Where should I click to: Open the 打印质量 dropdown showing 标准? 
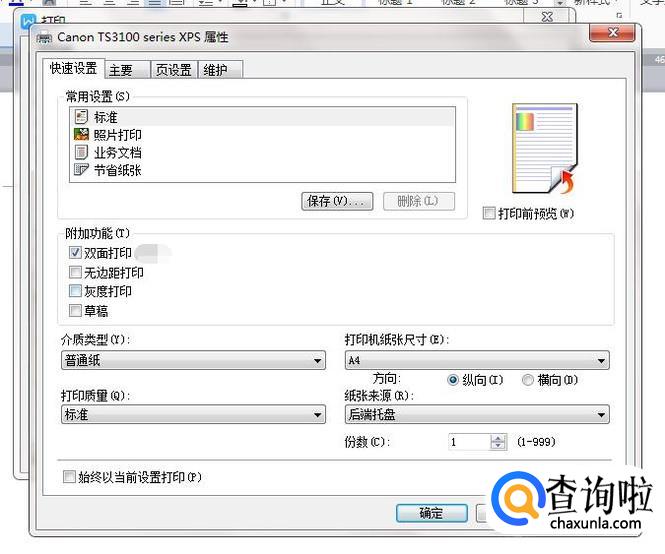[x=193, y=414]
